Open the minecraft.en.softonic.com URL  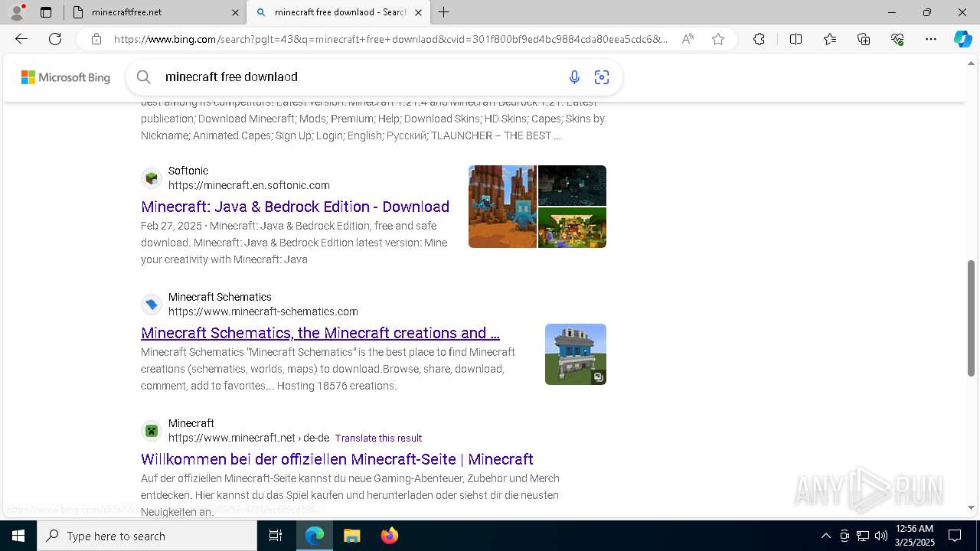pos(249,185)
